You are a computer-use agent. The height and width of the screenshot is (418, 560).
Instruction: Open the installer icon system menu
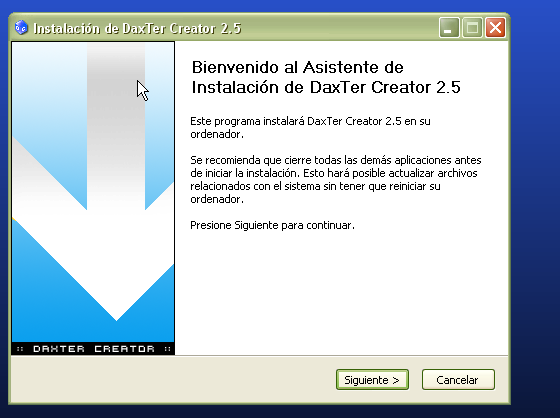pos(21,28)
